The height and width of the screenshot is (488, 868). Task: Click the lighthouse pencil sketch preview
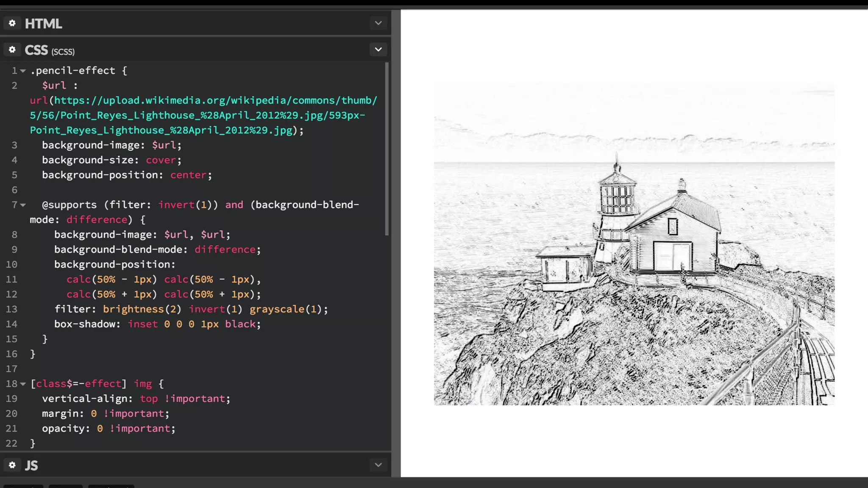click(634, 244)
